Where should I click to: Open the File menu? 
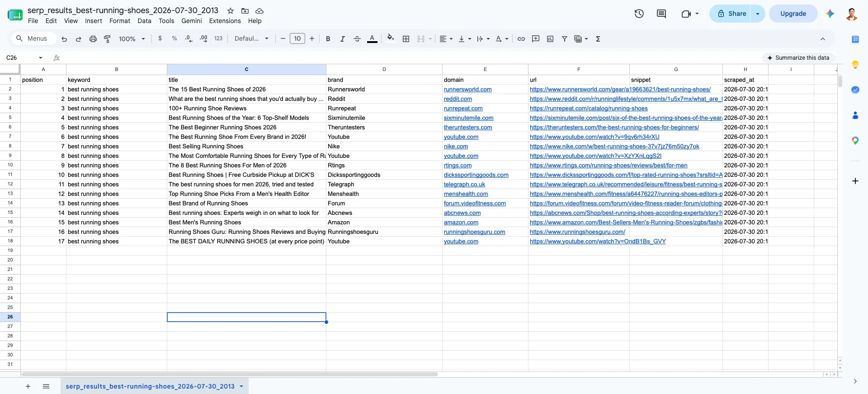click(x=33, y=21)
